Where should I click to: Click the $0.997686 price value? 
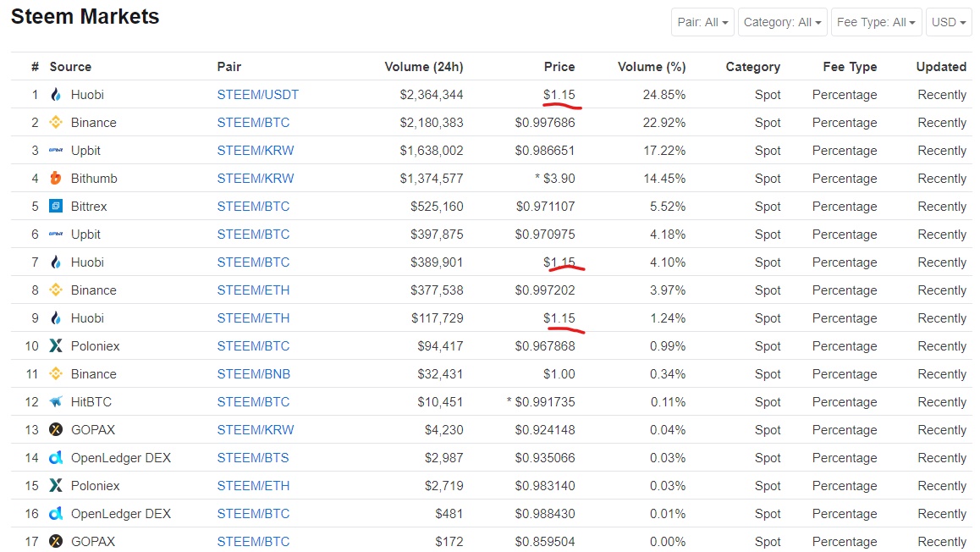pyautogui.click(x=545, y=123)
